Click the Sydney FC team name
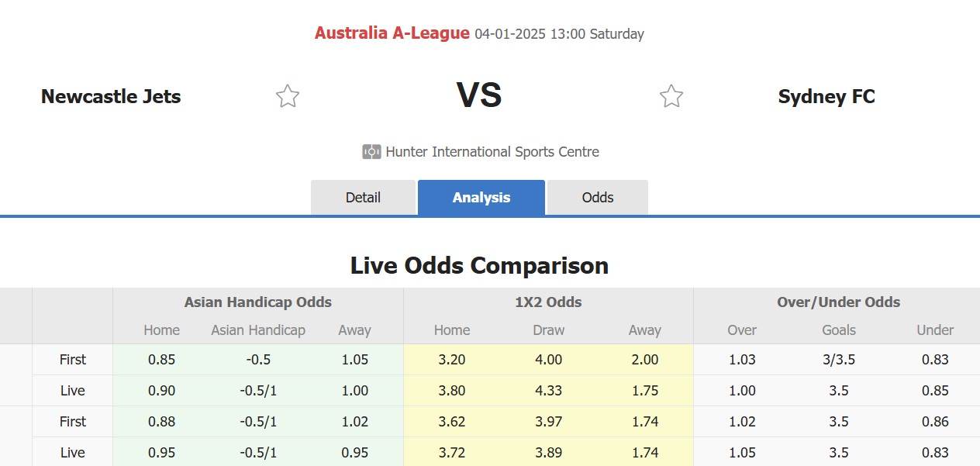 [826, 96]
